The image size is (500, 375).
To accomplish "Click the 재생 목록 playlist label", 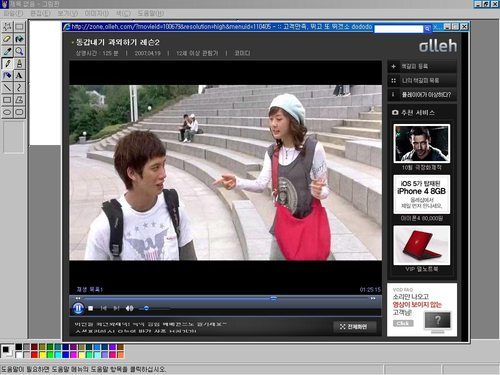I will pyautogui.click(x=90, y=289).
